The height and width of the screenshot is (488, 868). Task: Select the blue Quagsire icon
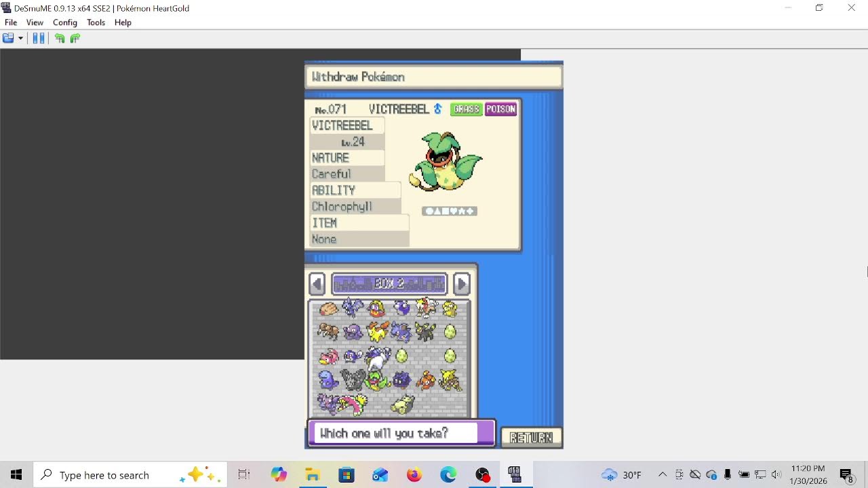(328, 380)
